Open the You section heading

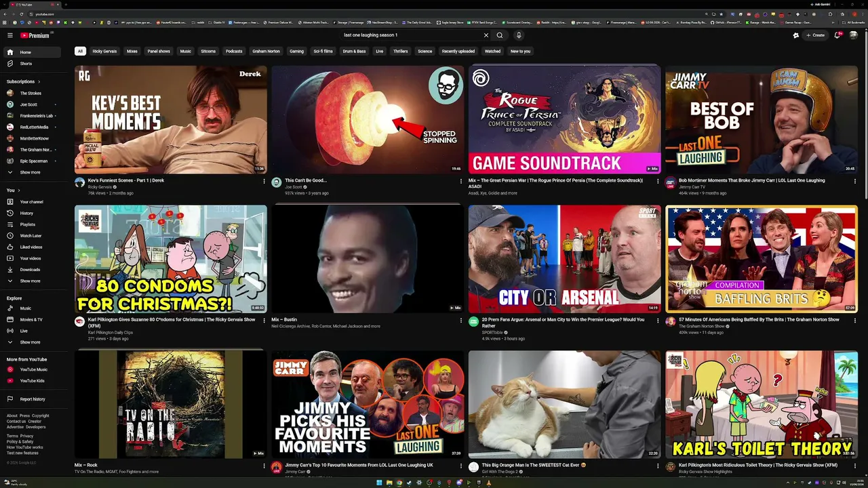[x=13, y=190]
